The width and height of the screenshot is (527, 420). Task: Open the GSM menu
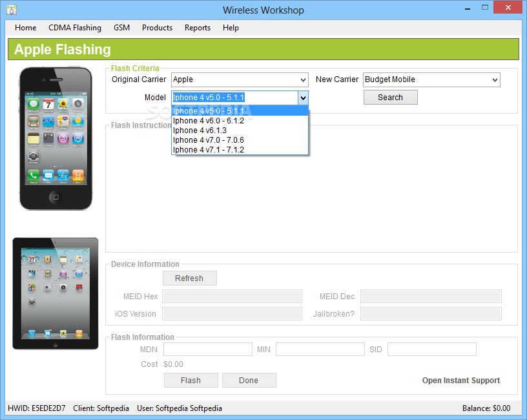121,28
